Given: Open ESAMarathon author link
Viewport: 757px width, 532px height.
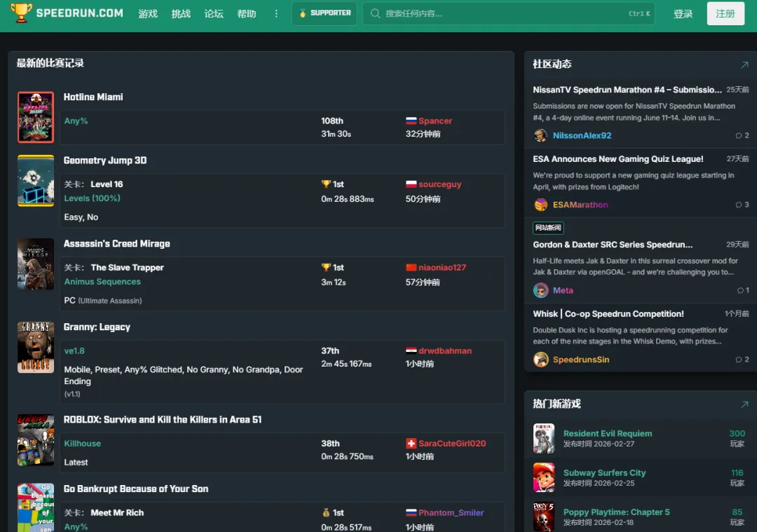Looking at the screenshot, I should coord(580,205).
